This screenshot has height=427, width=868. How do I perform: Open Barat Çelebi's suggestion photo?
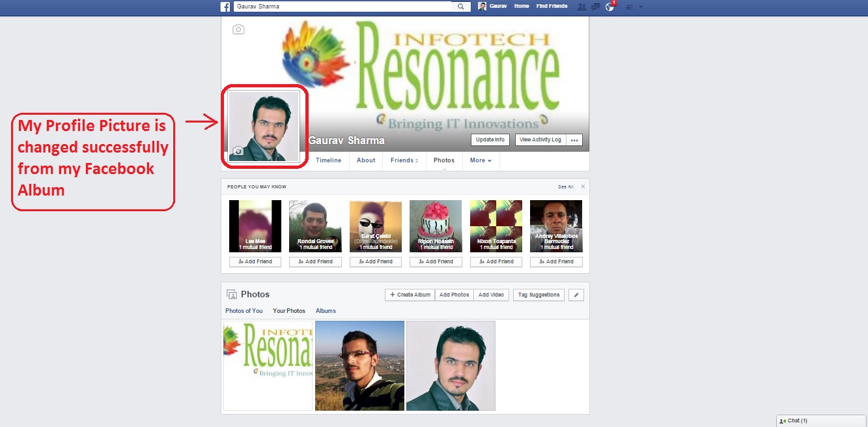[x=376, y=226]
